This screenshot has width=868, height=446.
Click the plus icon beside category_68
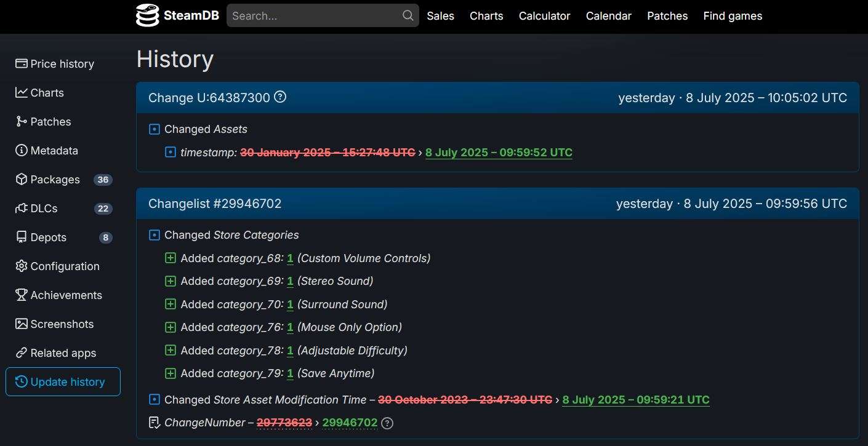[171, 258]
